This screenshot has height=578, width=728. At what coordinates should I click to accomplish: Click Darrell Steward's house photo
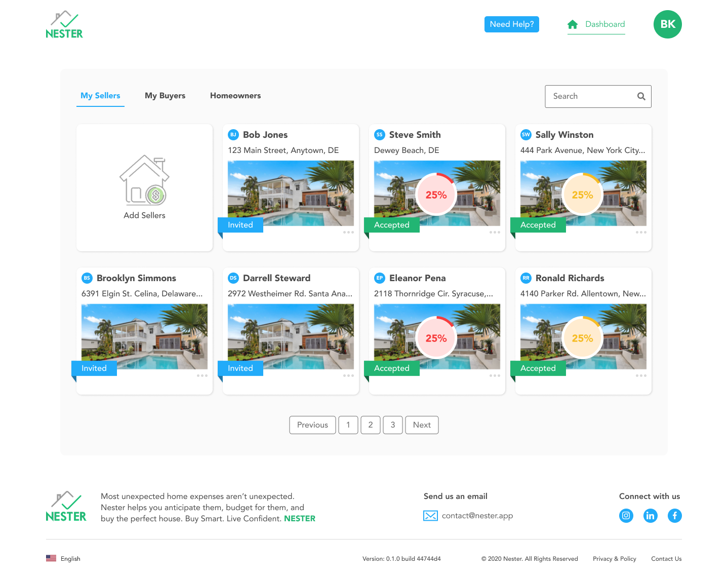pos(290,335)
